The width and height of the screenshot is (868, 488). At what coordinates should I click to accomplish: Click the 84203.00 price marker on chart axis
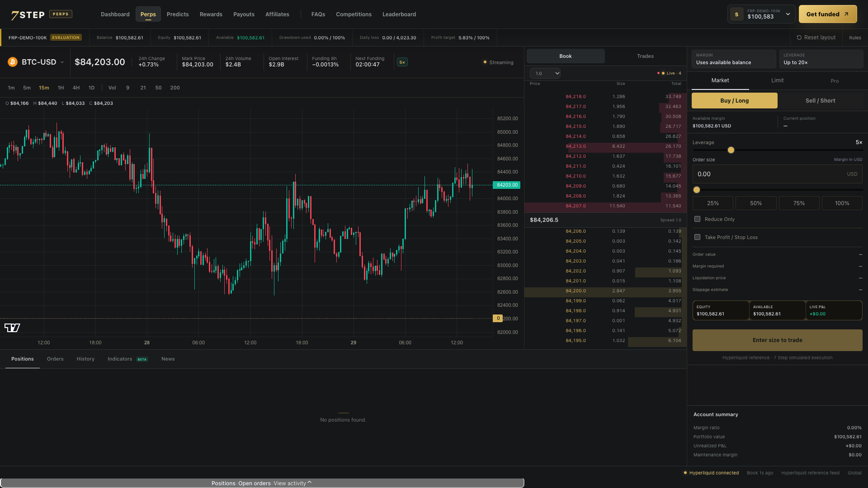(506, 185)
